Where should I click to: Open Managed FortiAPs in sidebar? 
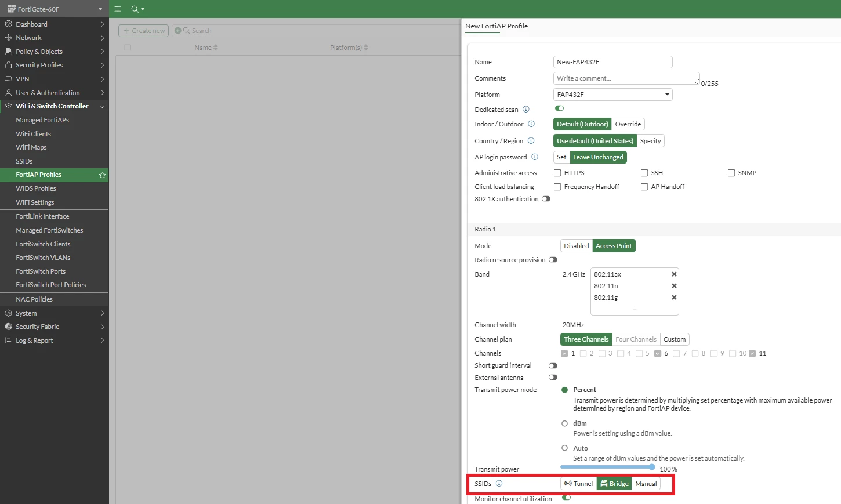click(42, 120)
